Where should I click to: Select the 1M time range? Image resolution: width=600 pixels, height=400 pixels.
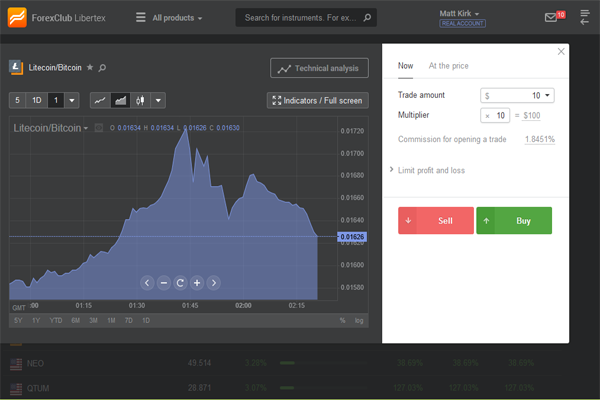pos(111,320)
